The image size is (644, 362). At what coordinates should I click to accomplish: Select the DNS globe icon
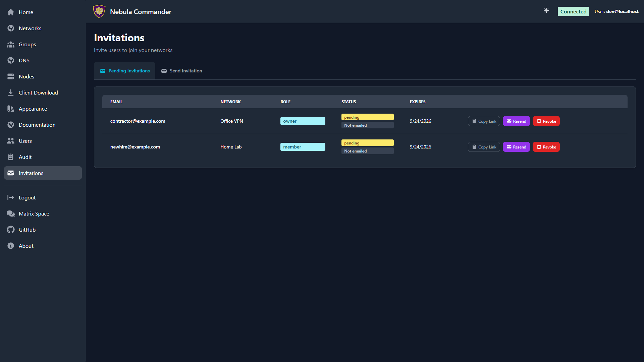pyautogui.click(x=11, y=60)
